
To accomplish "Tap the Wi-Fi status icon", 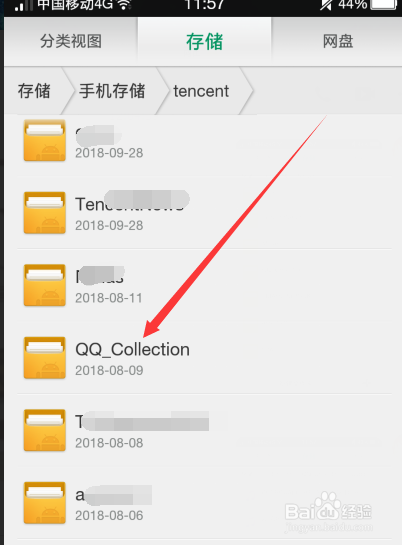I will point(124,5).
